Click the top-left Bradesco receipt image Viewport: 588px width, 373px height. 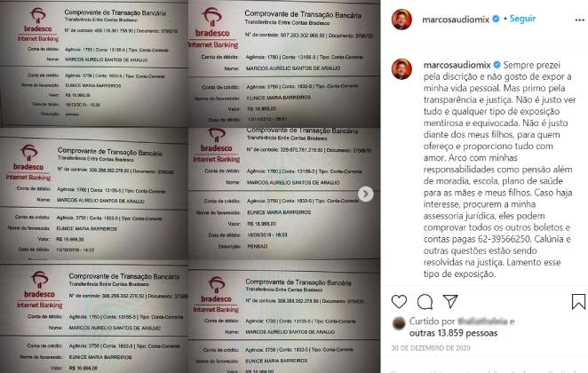(x=94, y=64)
